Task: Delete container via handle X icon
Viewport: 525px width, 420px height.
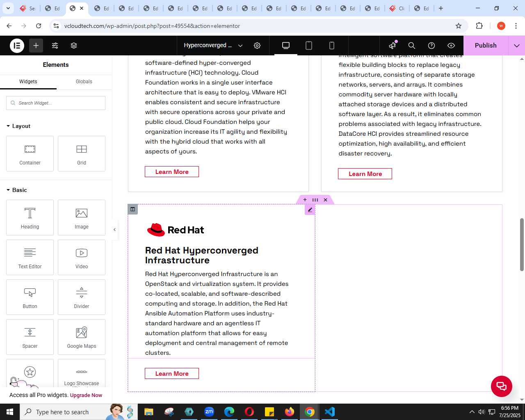Action: coord(326,200)
